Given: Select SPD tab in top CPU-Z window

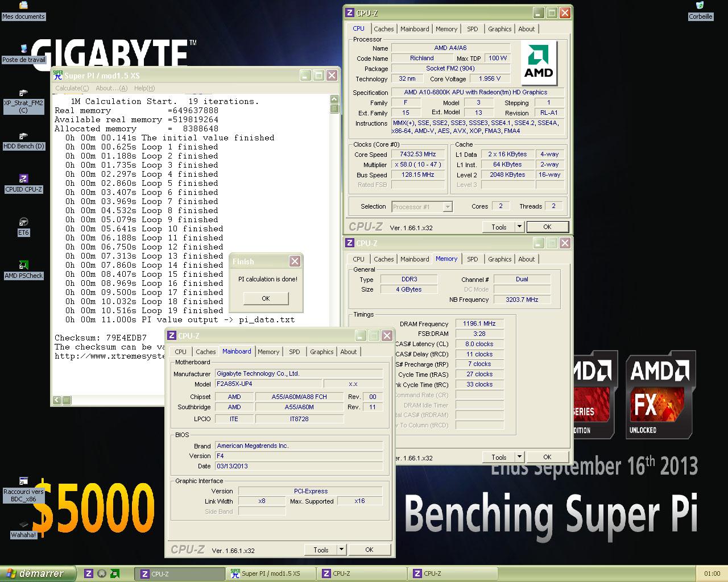Looking at the screenshot, I should 473,29.
